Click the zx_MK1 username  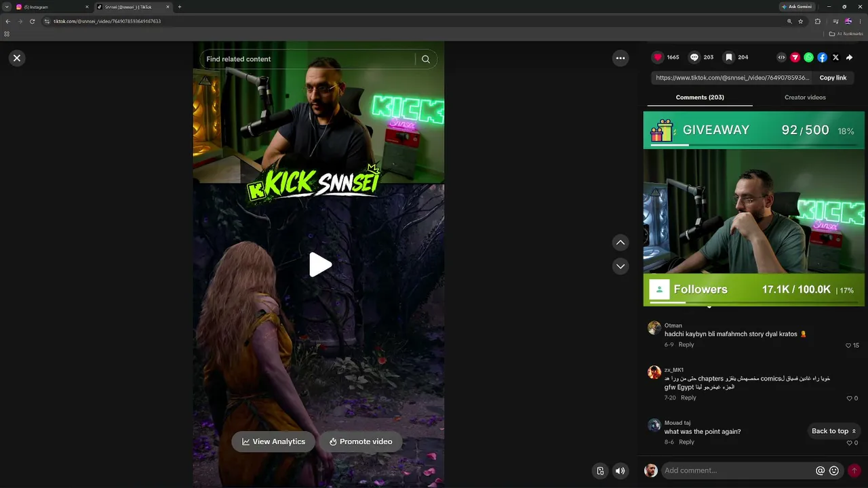point(674,370)
